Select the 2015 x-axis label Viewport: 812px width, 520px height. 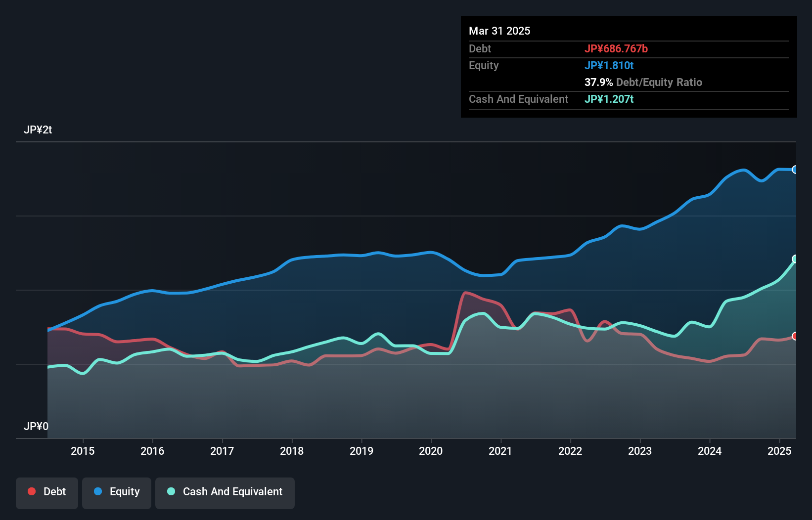click(83, 451)
